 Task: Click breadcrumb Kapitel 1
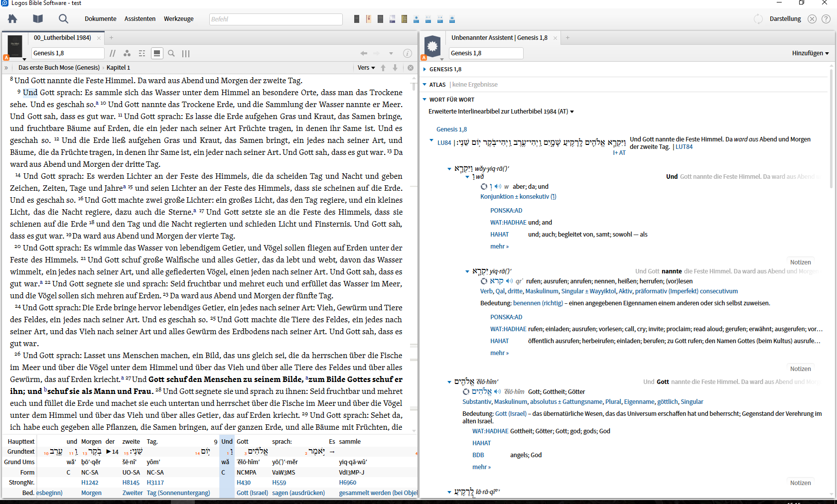tap(119, 68)
